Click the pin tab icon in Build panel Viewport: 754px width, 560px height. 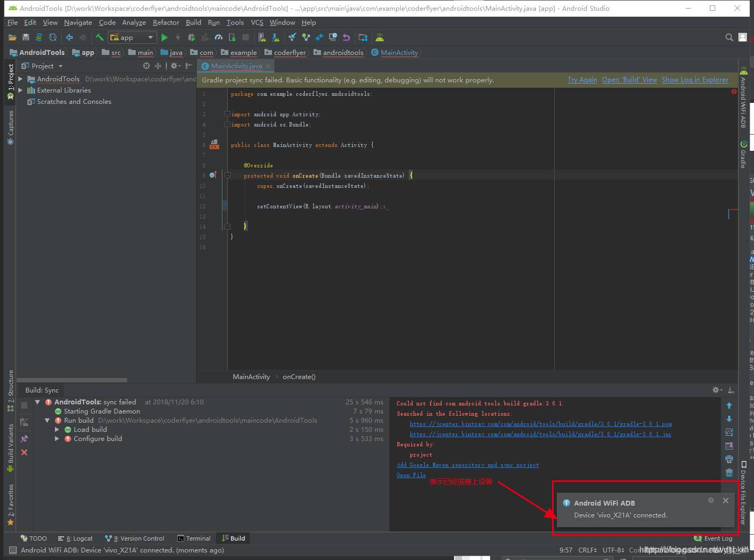[24, 439]
